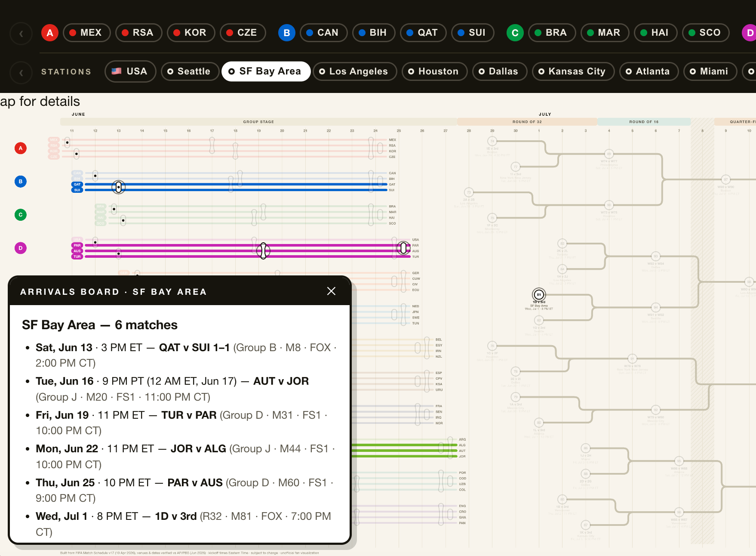The height and width of the screenshot is (556, 756).
Task: Select match 89 node in Round of 16
Action: (609, 154)
